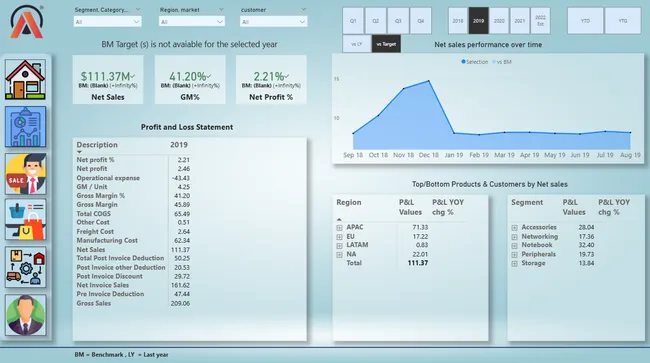
Task: Select the Manufacturing Cost row
Action: point(133,240)
